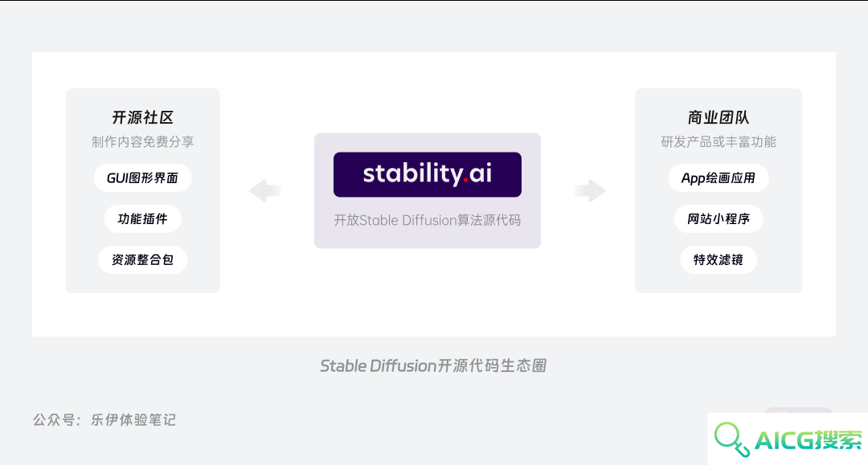The height and width of the screenshot is (465, 868).
Task: Click the 公众号：乐伊体验笔记 credit text
Action: (104, 420)
